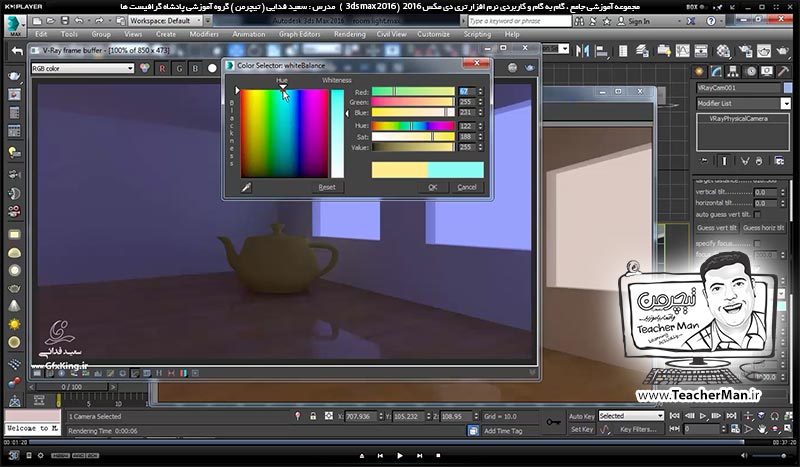The width and height of the screenshot is (800, 467).
Task: Open the Graph Editors menu
Action: (x=299, y=34)
